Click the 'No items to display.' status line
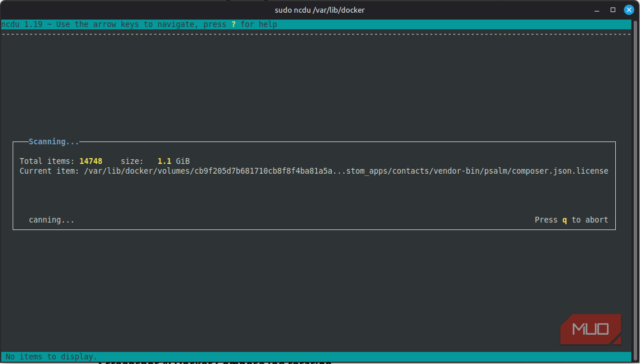The image size is (640, 364). [51, 357]
